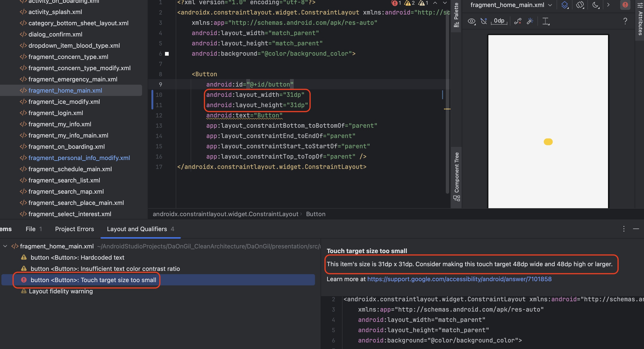This screenshot has height=349, width=644.
Task: Click the Infer Constraints magic wand
Action: pos(530,21)
